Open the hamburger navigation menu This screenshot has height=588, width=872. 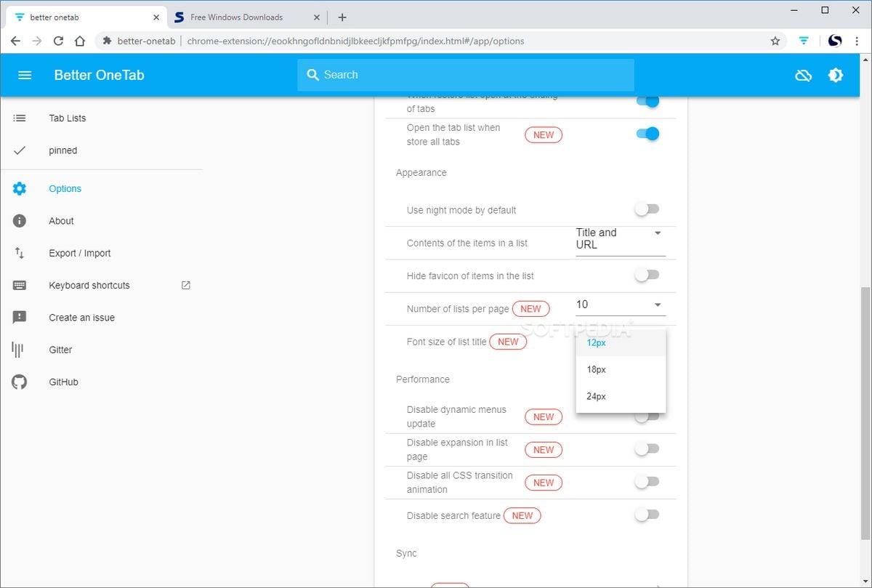pos(25,75)
